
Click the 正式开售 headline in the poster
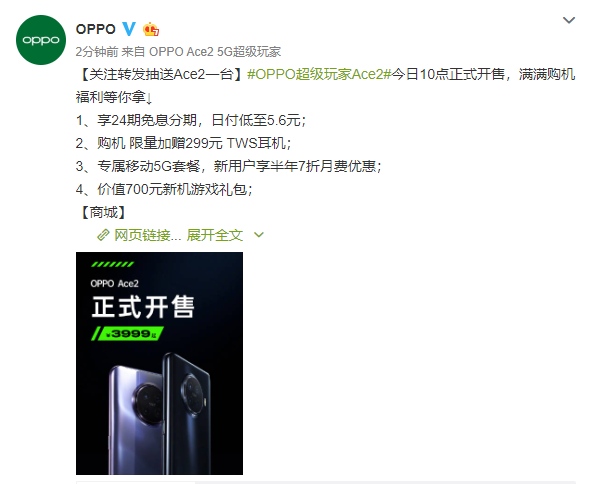[x=143, y=307]
